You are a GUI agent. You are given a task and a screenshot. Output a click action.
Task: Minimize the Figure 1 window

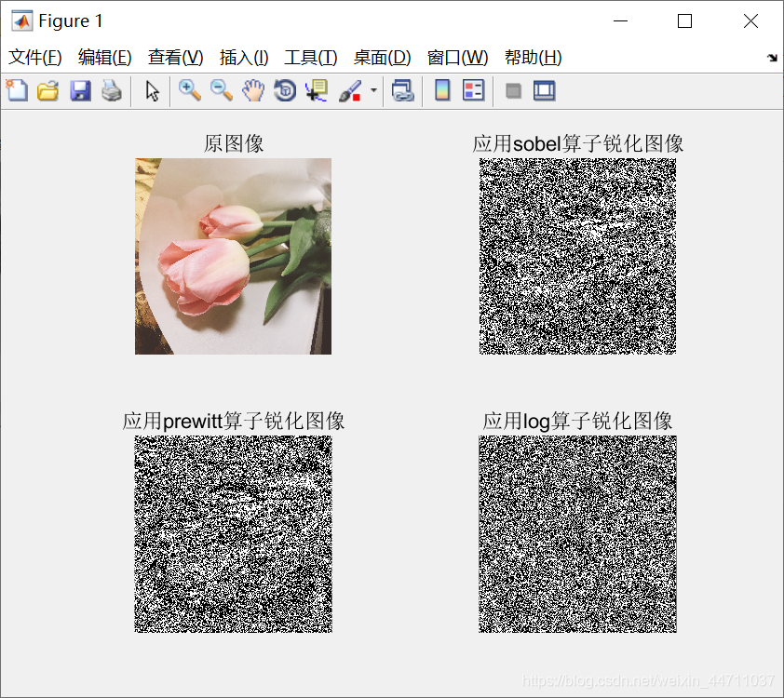pyautogui.click(x=620, y=21)
